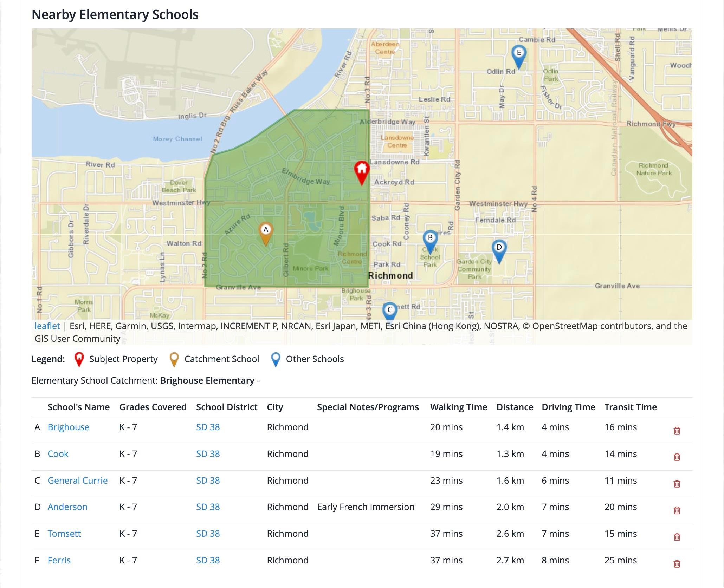Delete the Ferris school row

coord(677,564)
